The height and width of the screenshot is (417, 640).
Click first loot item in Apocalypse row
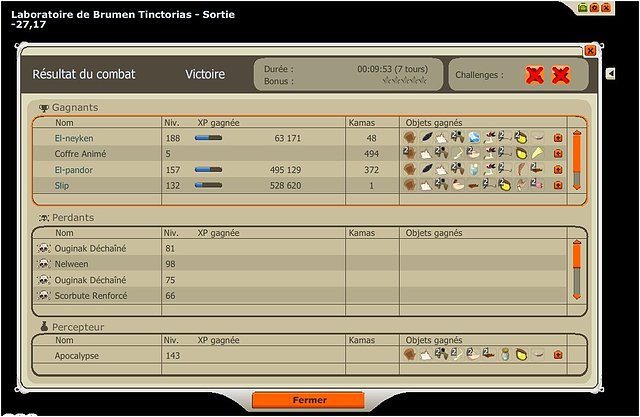[x=409, y=354]
